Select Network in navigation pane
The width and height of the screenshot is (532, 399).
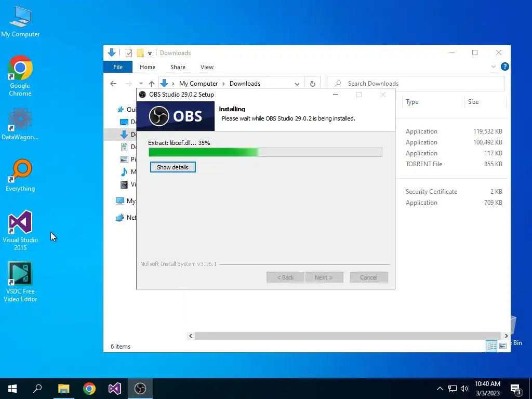(125, 218)
